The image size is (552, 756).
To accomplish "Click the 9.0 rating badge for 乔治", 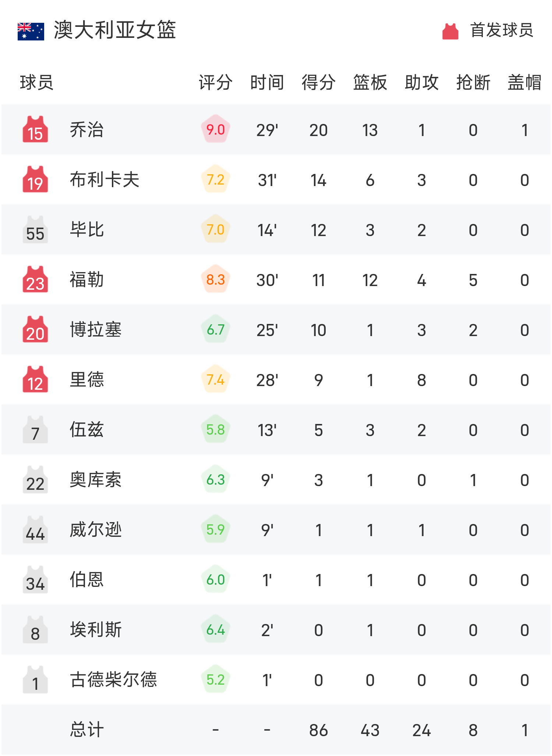I will (x=216, y=129).
